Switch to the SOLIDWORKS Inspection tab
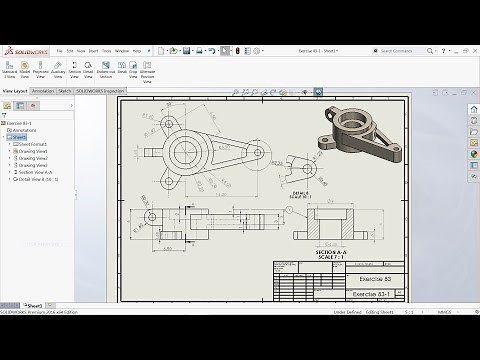 tap(100, 91)
